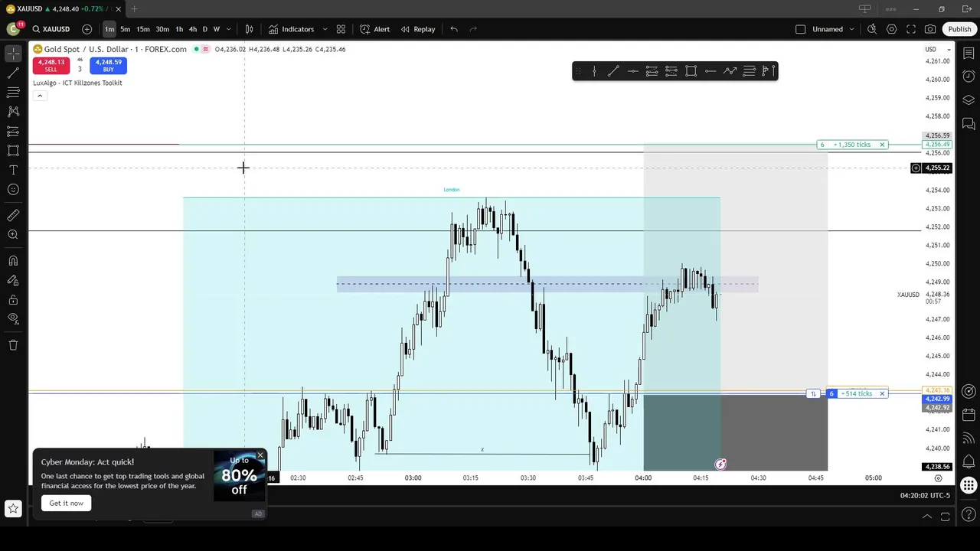Switch to the 30m timeframe
Screen dimensions: 980x551
162,29
